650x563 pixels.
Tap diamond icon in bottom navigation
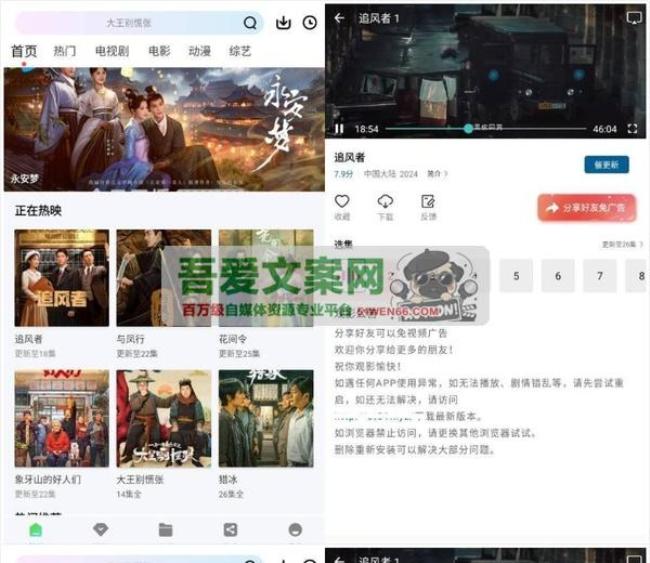coord(101,529)
